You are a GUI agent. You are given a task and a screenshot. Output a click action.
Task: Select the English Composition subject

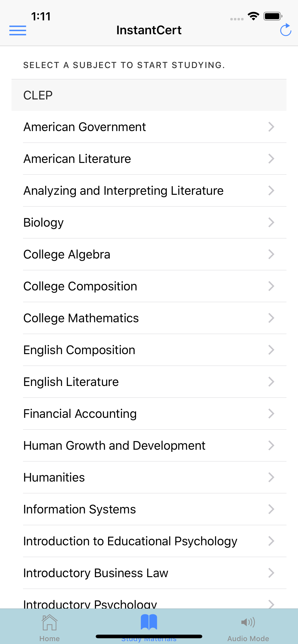(79, 350)
